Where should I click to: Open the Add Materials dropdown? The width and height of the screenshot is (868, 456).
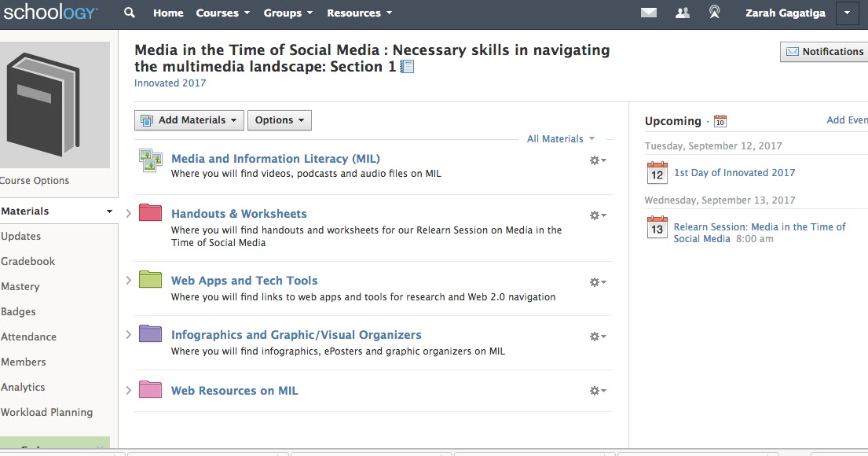[189, 120]
